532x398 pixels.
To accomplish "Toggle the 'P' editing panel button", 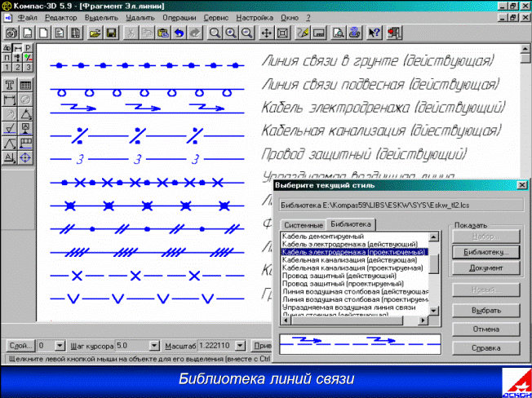I will click(28, 48).
